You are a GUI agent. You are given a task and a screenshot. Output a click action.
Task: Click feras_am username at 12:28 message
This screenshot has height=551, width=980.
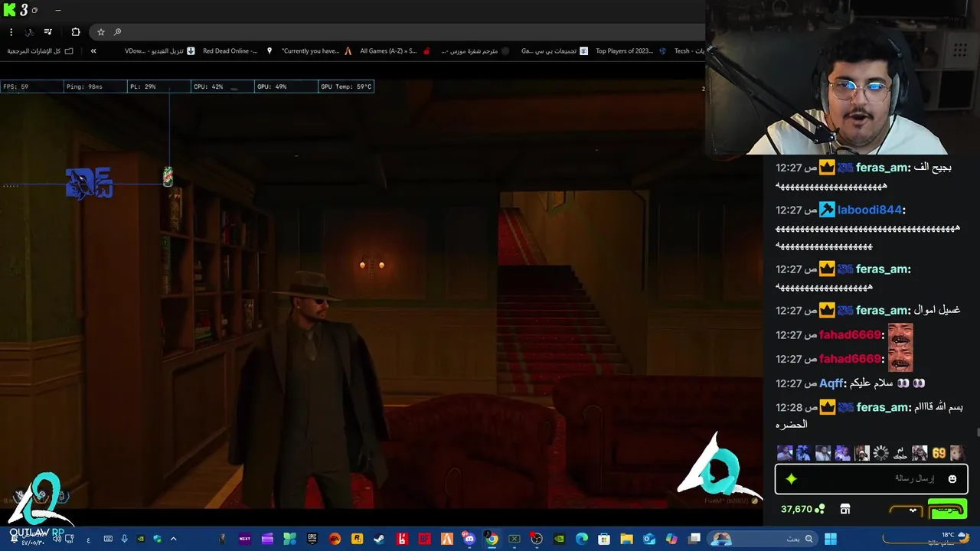tap(883, 408)
